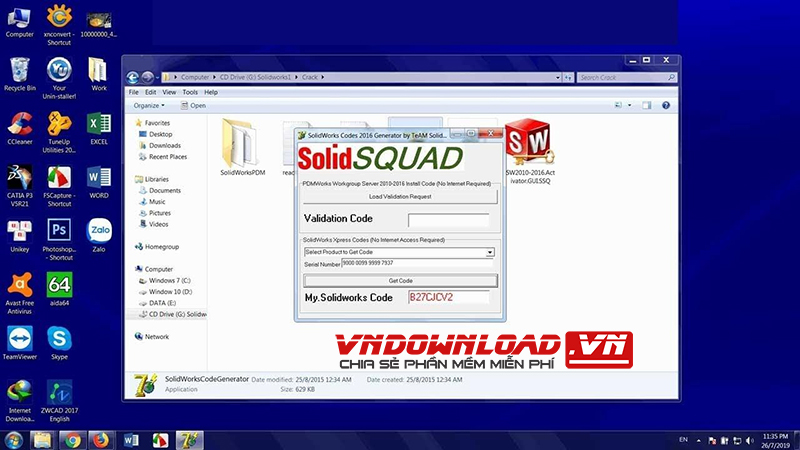Image resolution: width=800 pixels, height=450 pixels.
Task: Launch Skype from the desktop
Action: 59,343
